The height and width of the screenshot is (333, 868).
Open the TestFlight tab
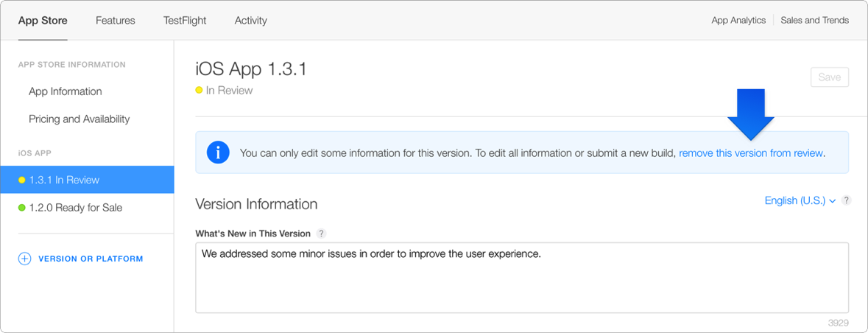point(185,21)
